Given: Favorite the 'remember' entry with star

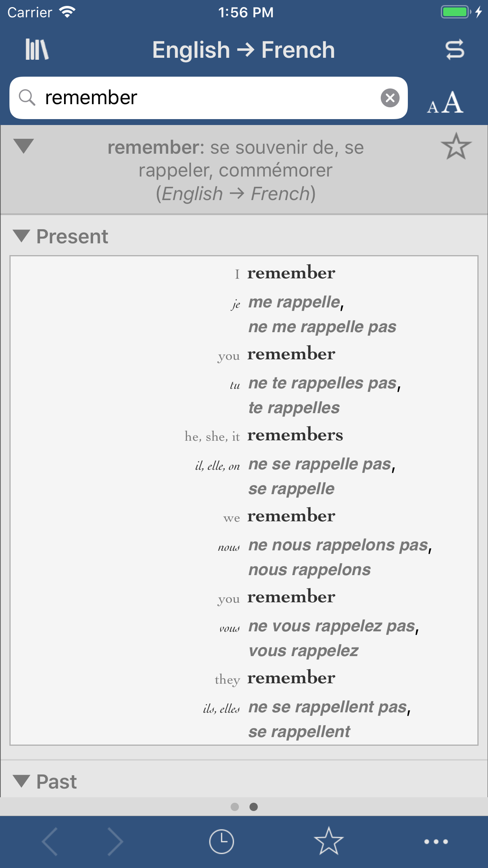Looking at the screenshot, I should click(x=456, y=147).
